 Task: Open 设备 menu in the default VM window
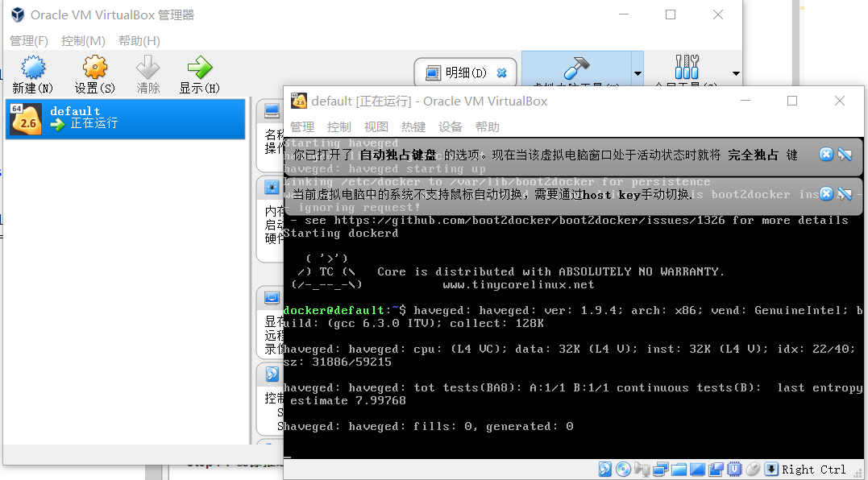click(x=450, y=126)
